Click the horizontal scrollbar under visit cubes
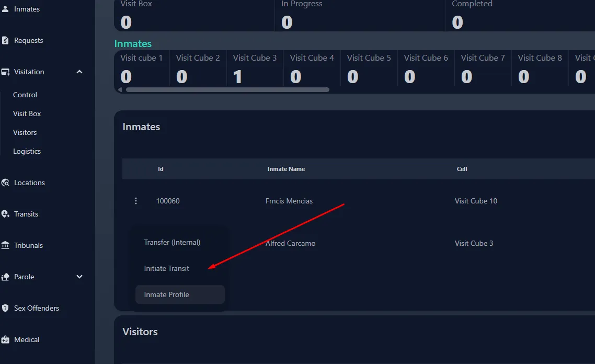This screenshot has height=364, width=595. point(227,89)
